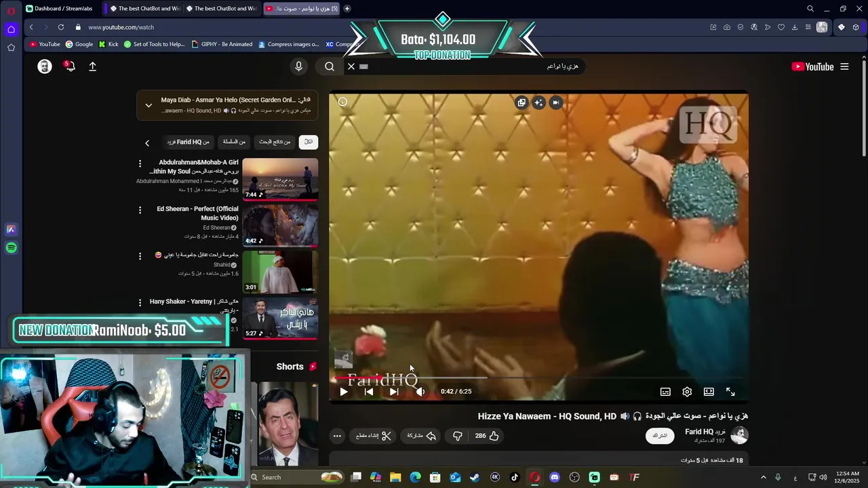Create a clip with scissors button
This screenshot has height=488, width=868.
(x=374, y=436)
